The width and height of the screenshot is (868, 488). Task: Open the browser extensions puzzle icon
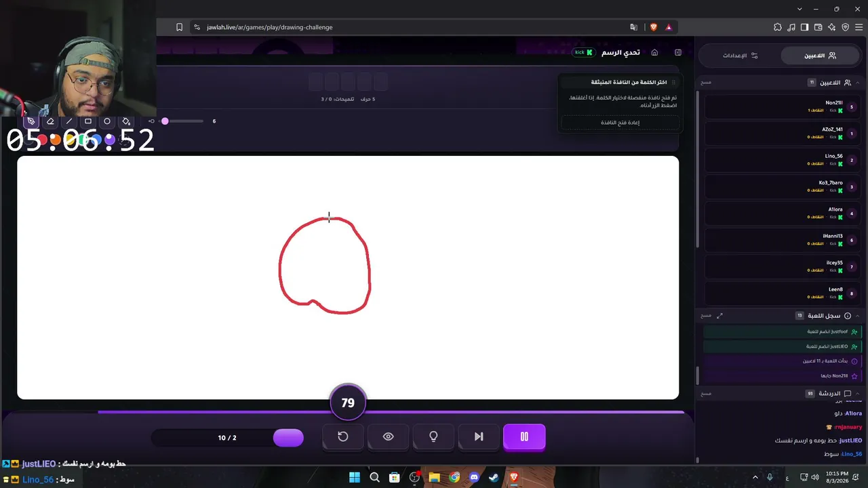click(777, 27)
